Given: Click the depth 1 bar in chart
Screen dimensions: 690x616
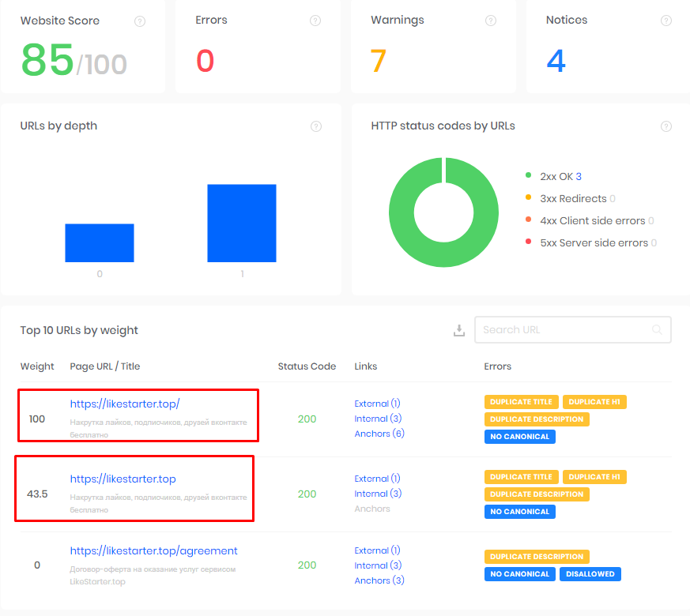Looking at the screenshot, I should pos(241,223).
